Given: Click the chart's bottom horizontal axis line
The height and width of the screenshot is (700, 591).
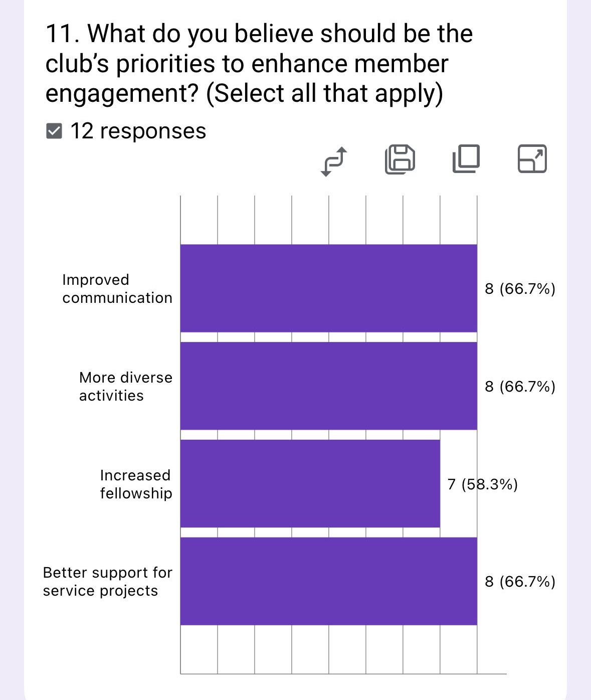Looking at the screenshot, I should pyautogui.click(x=343, y=673).
